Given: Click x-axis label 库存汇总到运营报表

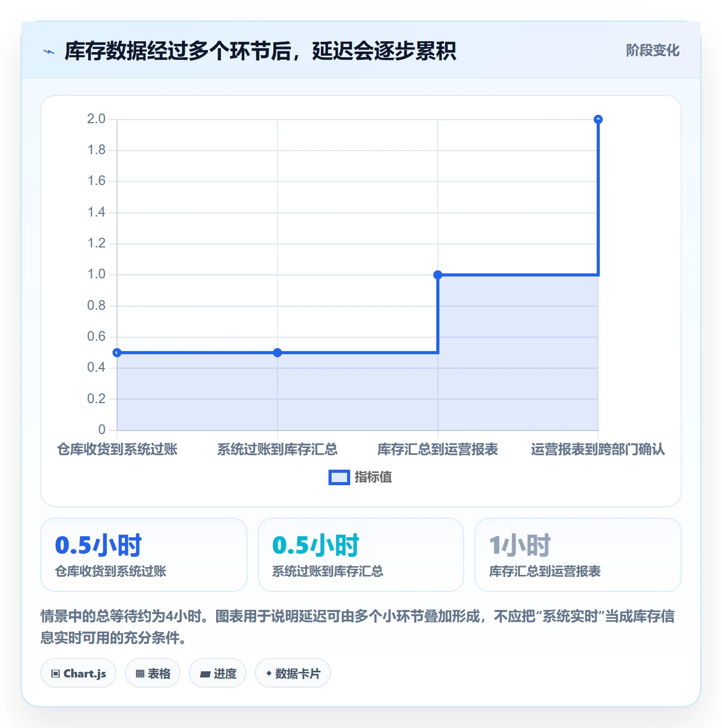Looking at the screenshot, I should 438,450.
